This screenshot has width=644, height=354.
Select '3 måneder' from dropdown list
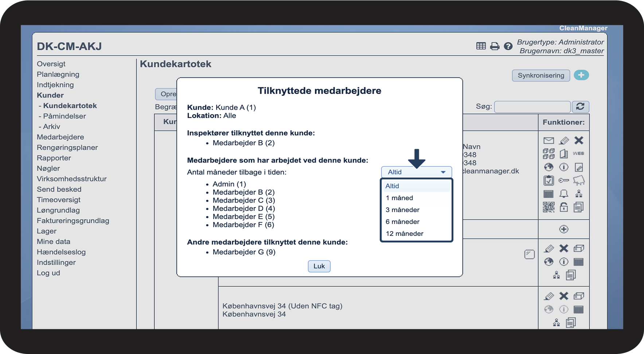(402, 210)
